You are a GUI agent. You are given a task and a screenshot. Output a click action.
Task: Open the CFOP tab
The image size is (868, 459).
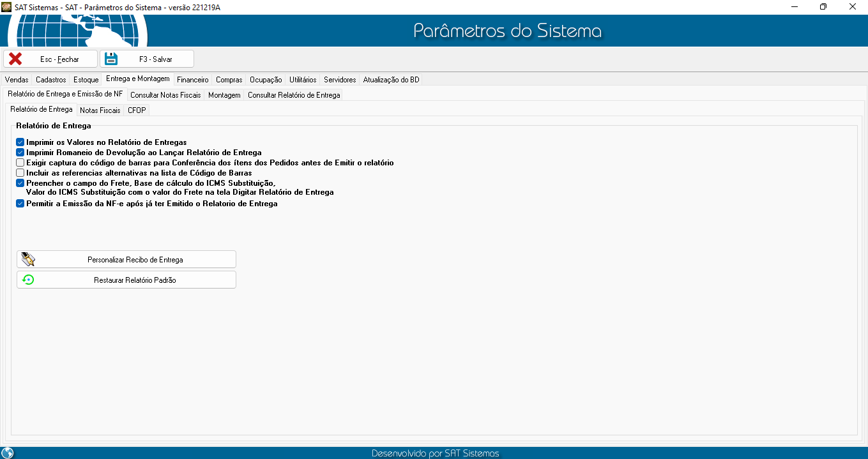pos(137,110)
